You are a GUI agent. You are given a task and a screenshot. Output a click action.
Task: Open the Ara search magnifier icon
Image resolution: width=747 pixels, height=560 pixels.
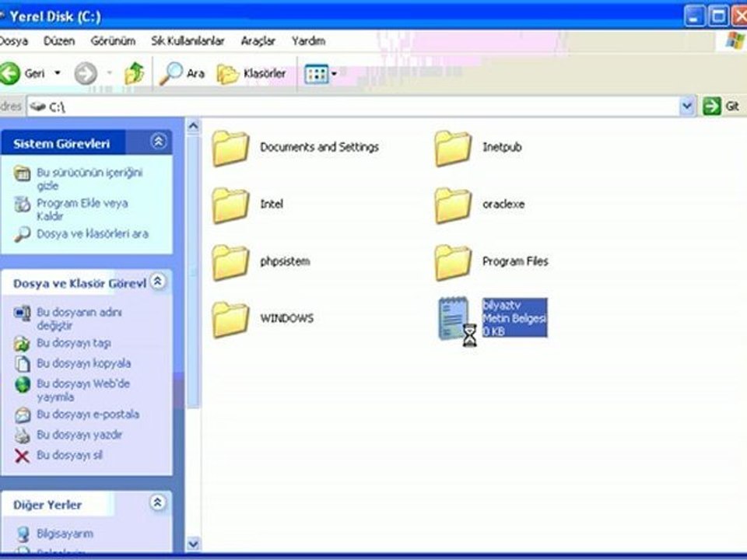coord(170,73)
